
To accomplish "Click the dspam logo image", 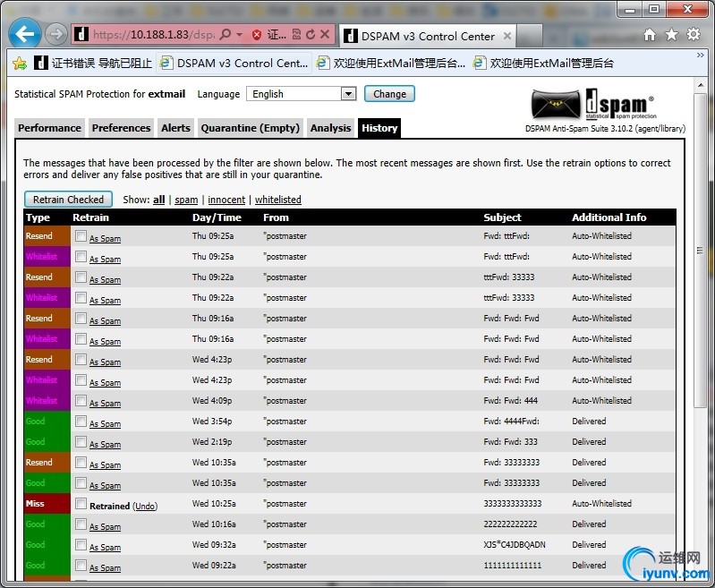I will [x=594, y=105].
